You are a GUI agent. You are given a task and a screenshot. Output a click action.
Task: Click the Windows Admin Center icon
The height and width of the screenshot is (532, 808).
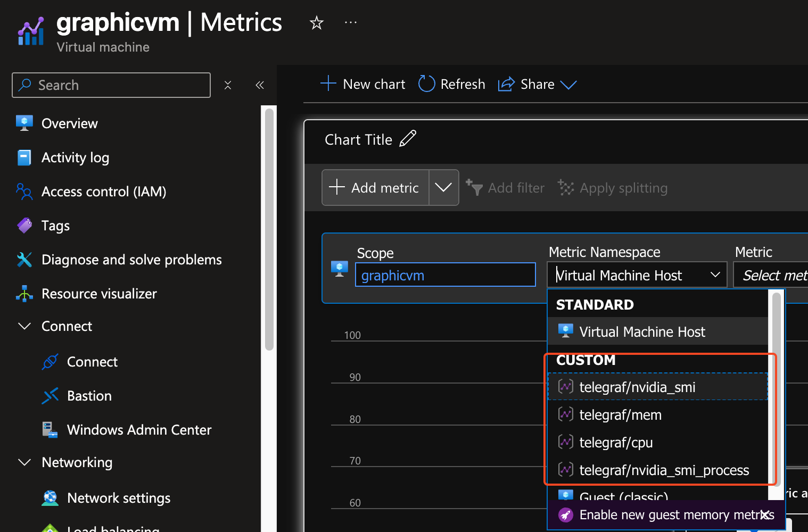pyautogui.click(x=50, y=429)
